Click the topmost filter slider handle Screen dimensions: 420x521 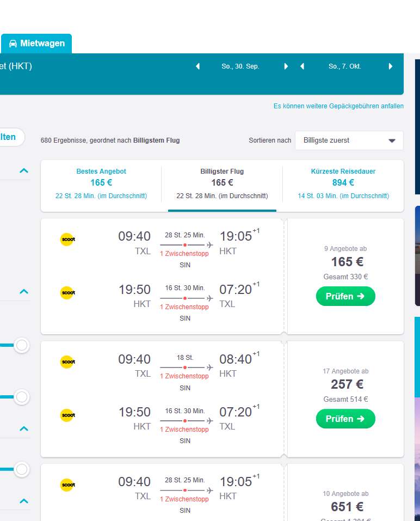(22, 345)
